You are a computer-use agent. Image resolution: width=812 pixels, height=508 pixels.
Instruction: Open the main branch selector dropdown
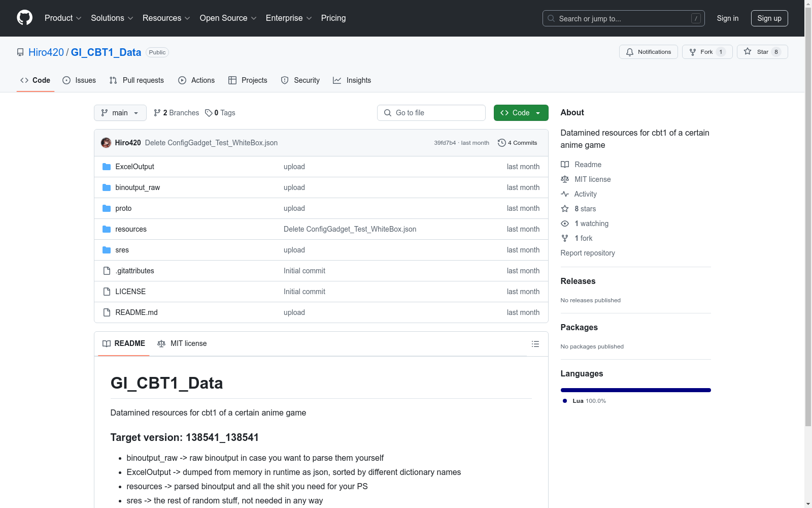click(x=120, y=113)
